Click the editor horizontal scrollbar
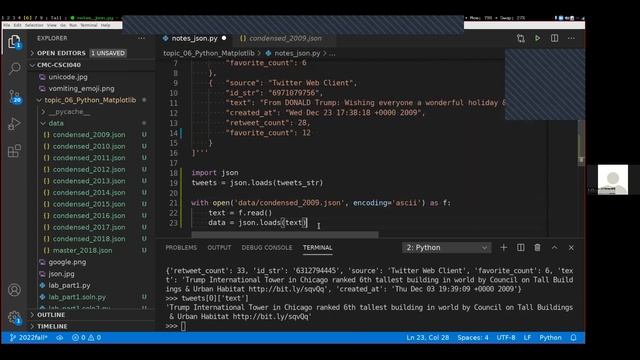The image size is (640, 360). pyautogui.click(x=285, y=235)
